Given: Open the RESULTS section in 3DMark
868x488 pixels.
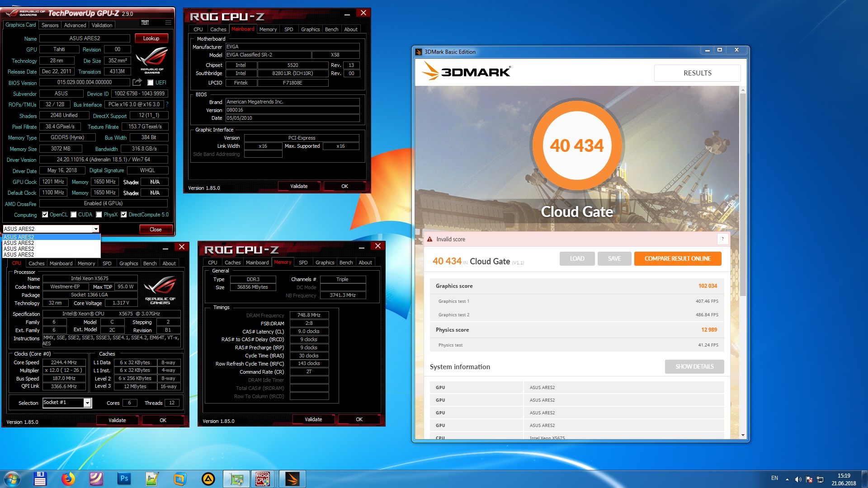Looking at the screenshot, I should [697, 73].
